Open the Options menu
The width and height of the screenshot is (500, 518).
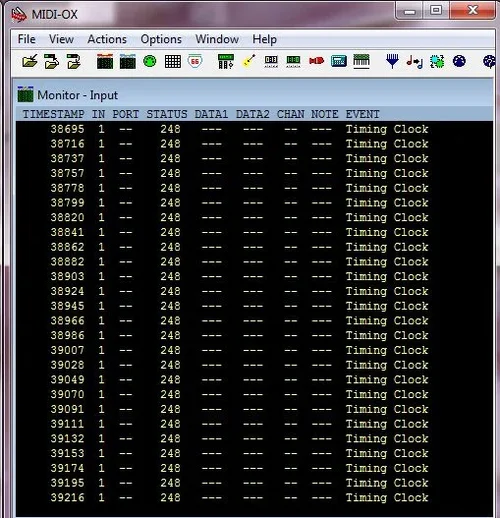tap(161, 39)
